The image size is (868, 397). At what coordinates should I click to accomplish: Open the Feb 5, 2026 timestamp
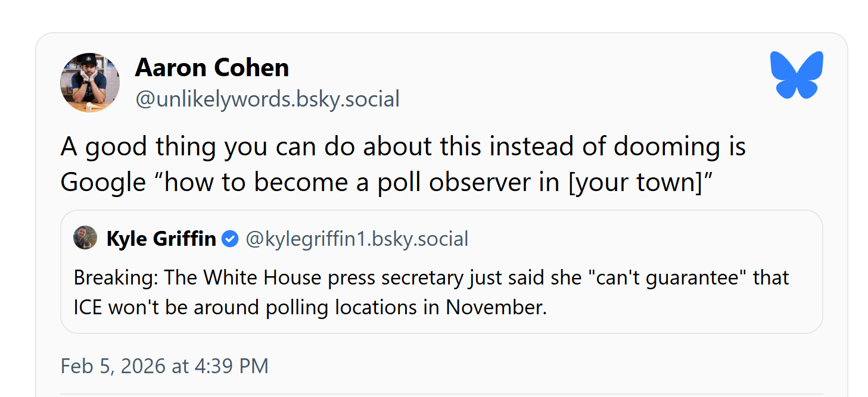pos(164,365)
